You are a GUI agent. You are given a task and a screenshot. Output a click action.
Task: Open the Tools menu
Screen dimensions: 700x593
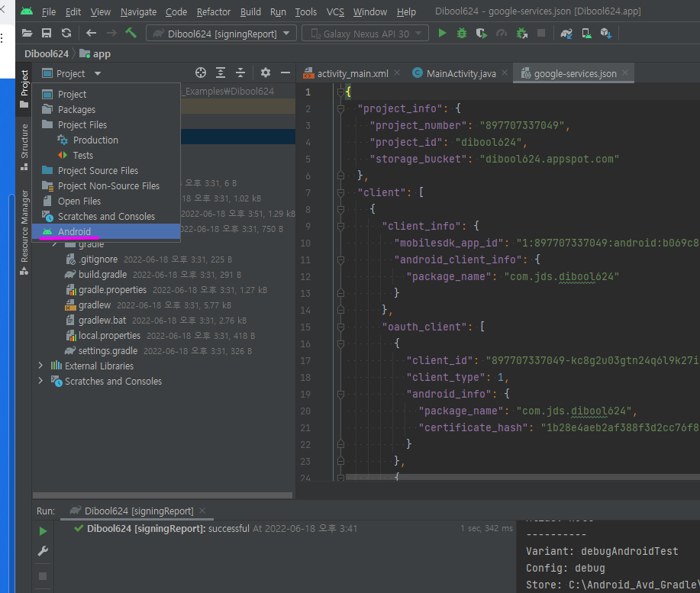click(x=306, y=12)
